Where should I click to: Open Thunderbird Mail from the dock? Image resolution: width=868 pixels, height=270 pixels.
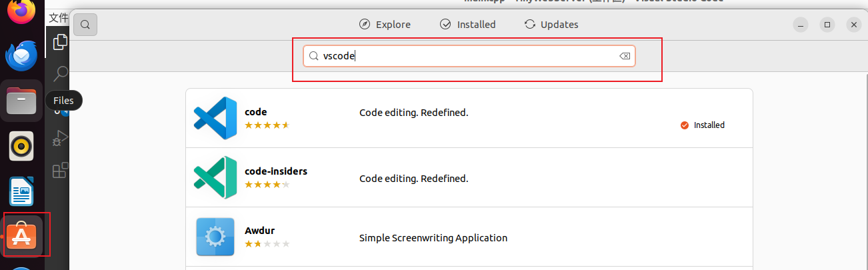(x=21, y=56)
